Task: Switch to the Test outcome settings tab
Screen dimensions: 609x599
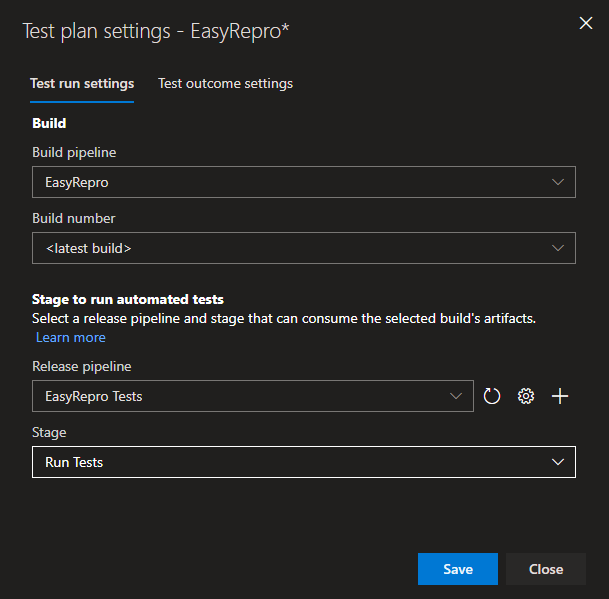Action: [x=225, y=84]
